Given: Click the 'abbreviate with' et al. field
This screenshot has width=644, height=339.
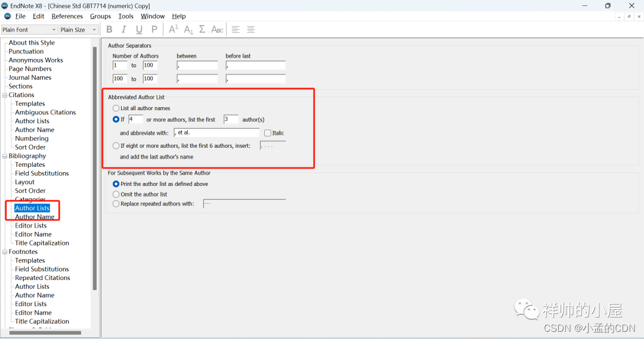Looking at the screenshot, I should tap(216, 133).
